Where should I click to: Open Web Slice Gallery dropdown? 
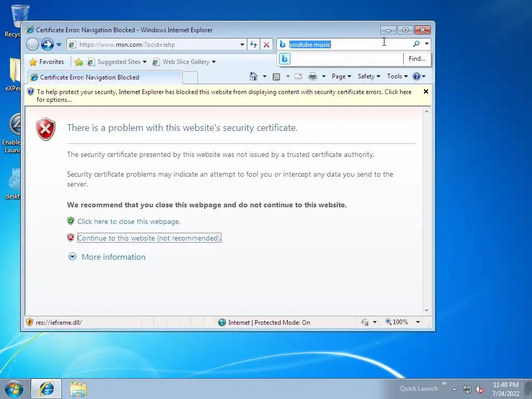(x=184, y=62)
